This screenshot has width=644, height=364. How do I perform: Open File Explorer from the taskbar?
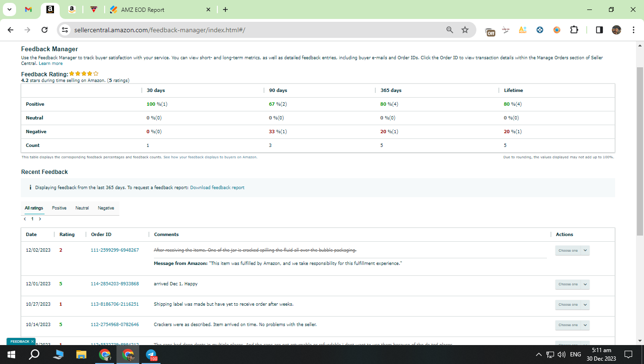click(x=81, y=355)
